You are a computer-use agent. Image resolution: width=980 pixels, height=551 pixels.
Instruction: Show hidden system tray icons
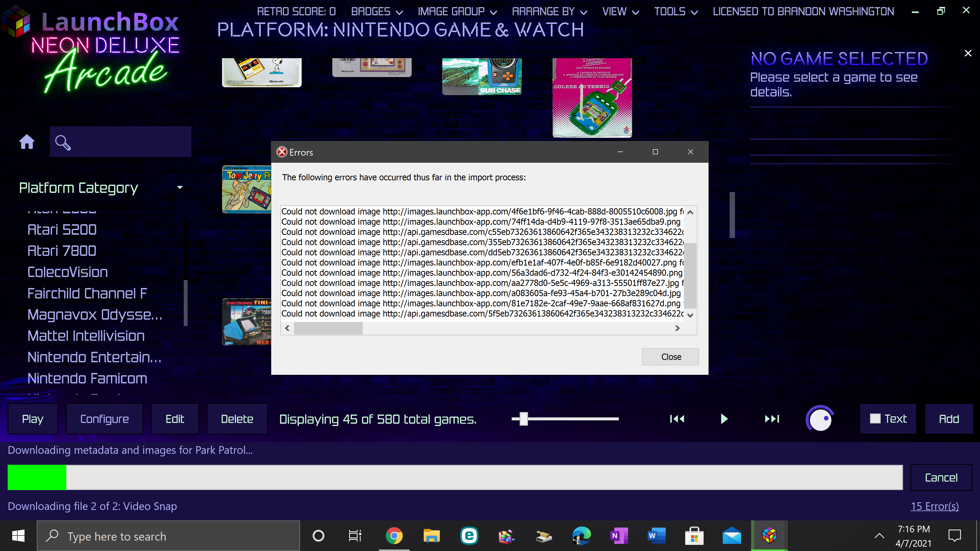point(879,536)
